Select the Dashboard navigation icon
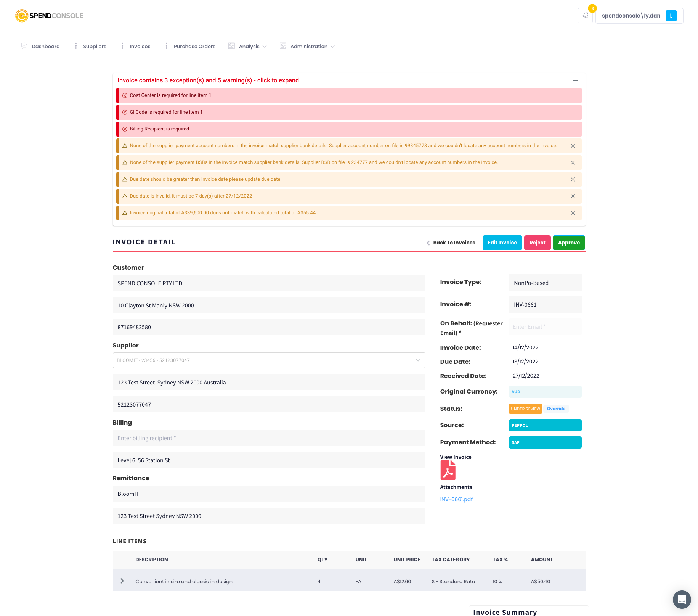Screen dimensions: 698x616 click(x=24, y=45)
